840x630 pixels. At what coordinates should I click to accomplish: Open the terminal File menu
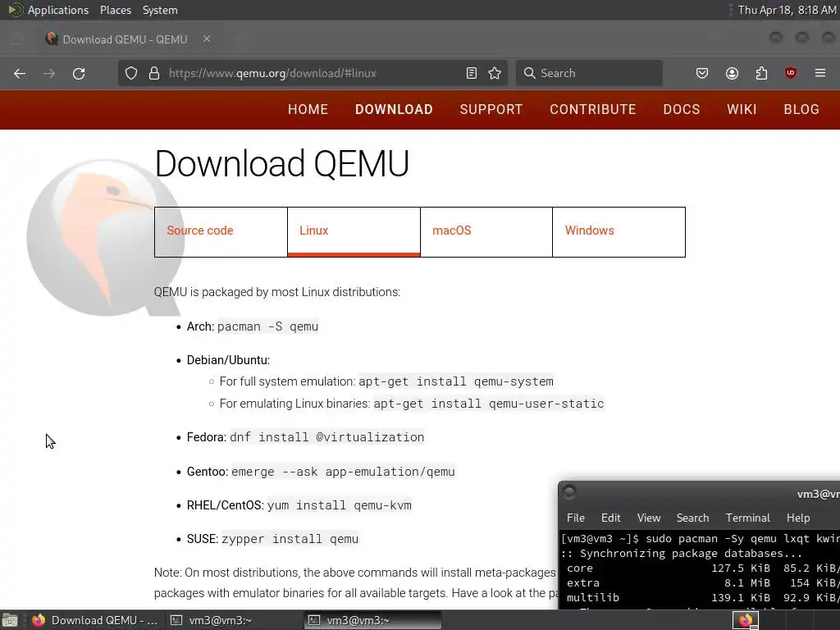point(576,518)
